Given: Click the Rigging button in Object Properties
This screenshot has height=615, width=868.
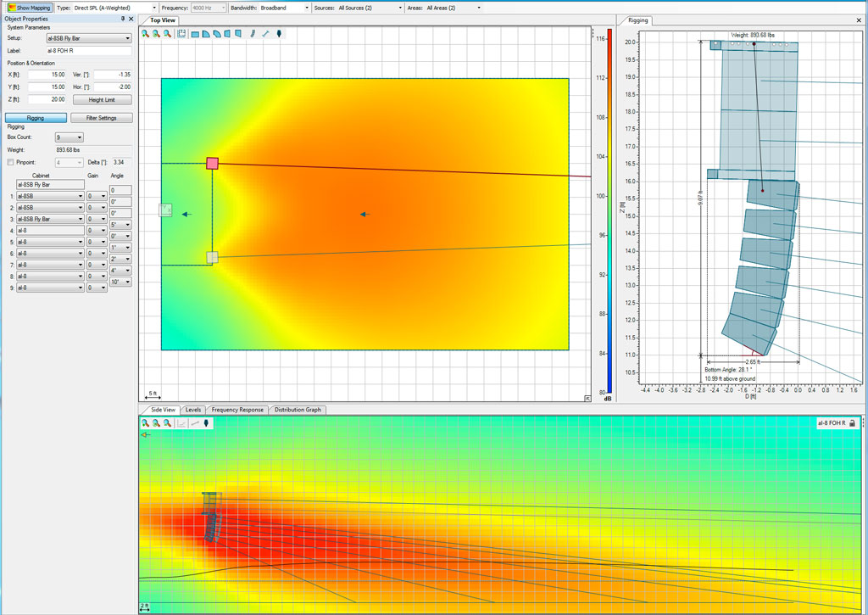Looking at the screenshot, I should (x=36, y=118).
